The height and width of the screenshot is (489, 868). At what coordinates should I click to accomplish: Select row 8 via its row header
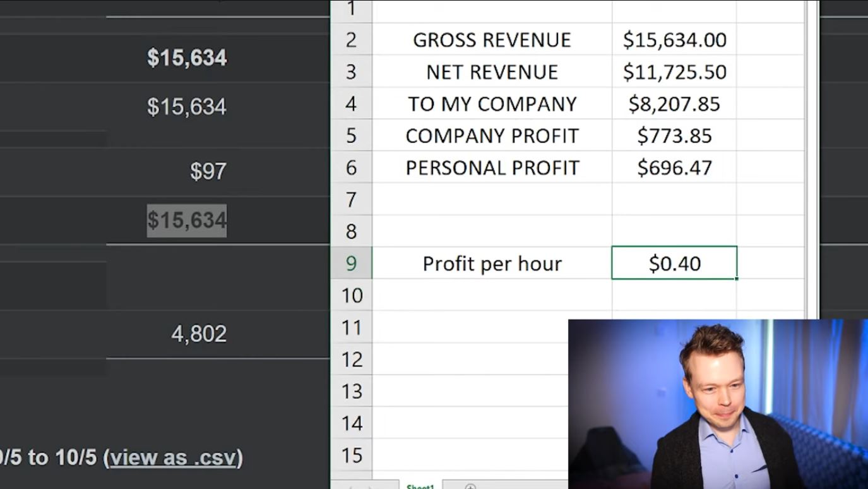point(351,231)
